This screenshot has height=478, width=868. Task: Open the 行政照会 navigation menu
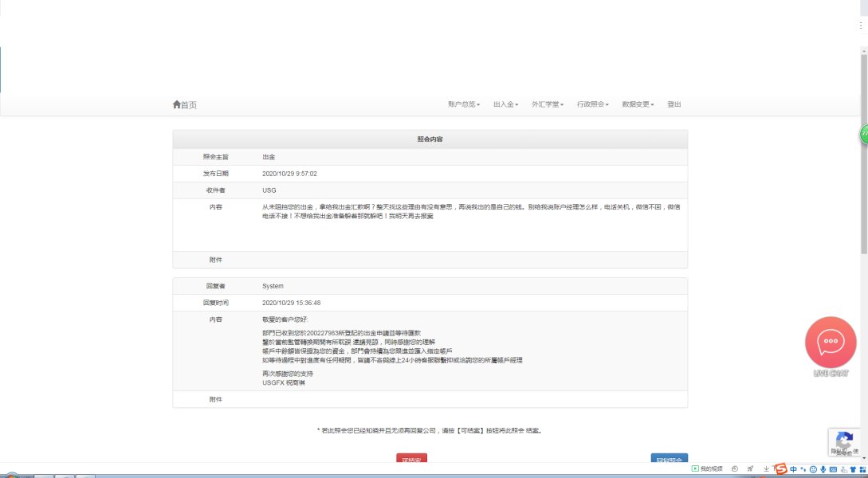click(592, 104)
